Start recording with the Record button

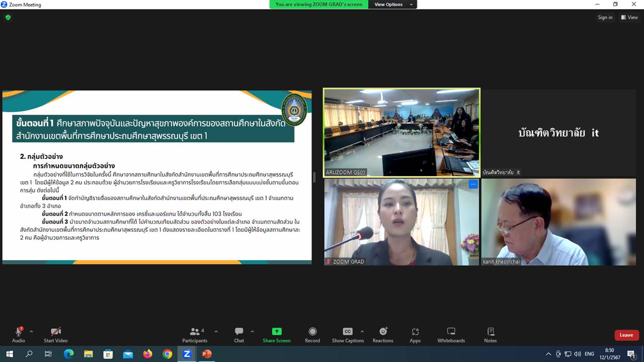point(312,335)
